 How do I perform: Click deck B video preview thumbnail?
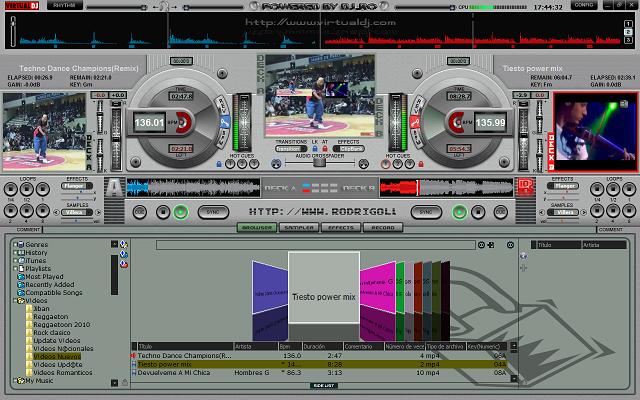(x=595, y=131)
